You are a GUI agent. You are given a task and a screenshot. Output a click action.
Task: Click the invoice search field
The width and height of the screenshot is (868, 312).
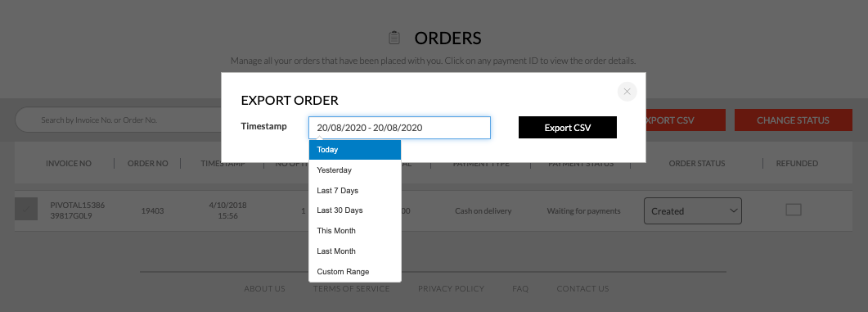[x=122, y=120]
